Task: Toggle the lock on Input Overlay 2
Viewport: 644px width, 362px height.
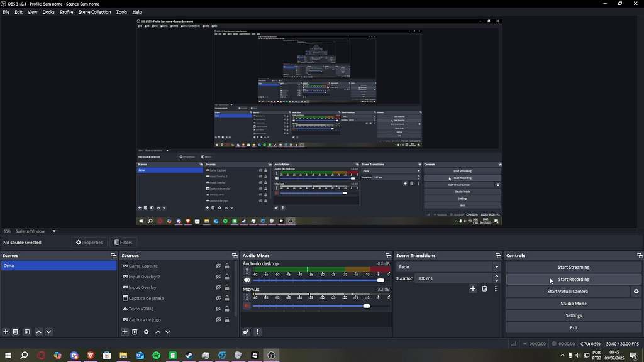Action: coord(227,277)
